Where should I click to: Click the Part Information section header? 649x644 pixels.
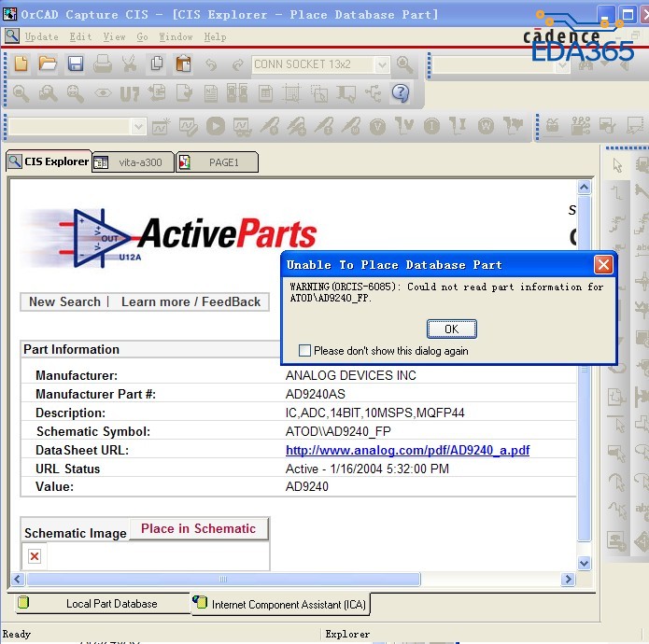point(71,349)
